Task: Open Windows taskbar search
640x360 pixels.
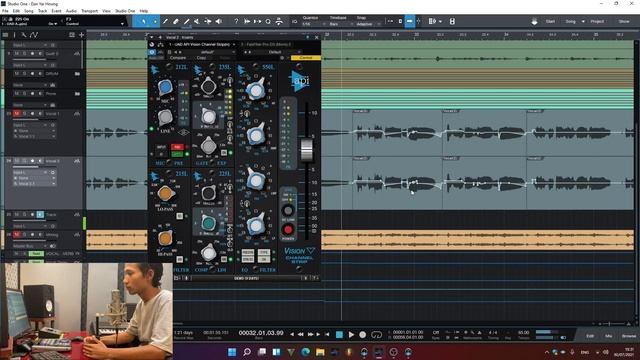Action: pyautogui.click(x=247, y=352)
